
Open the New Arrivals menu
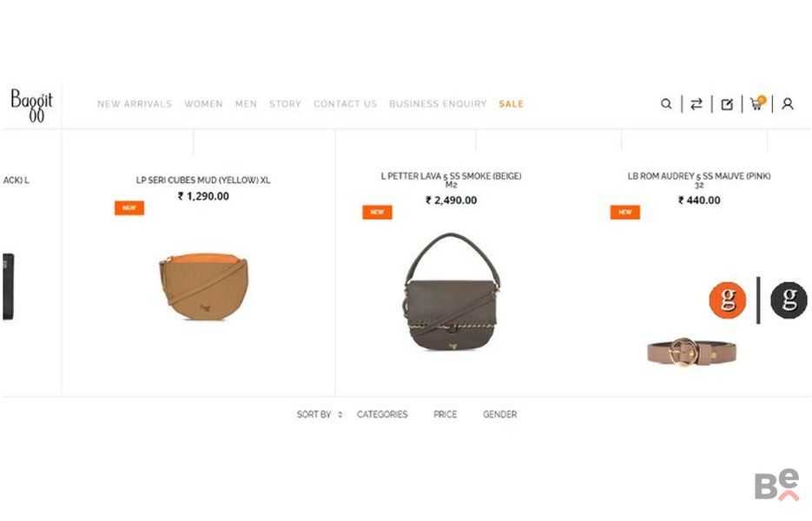point(135,104)
